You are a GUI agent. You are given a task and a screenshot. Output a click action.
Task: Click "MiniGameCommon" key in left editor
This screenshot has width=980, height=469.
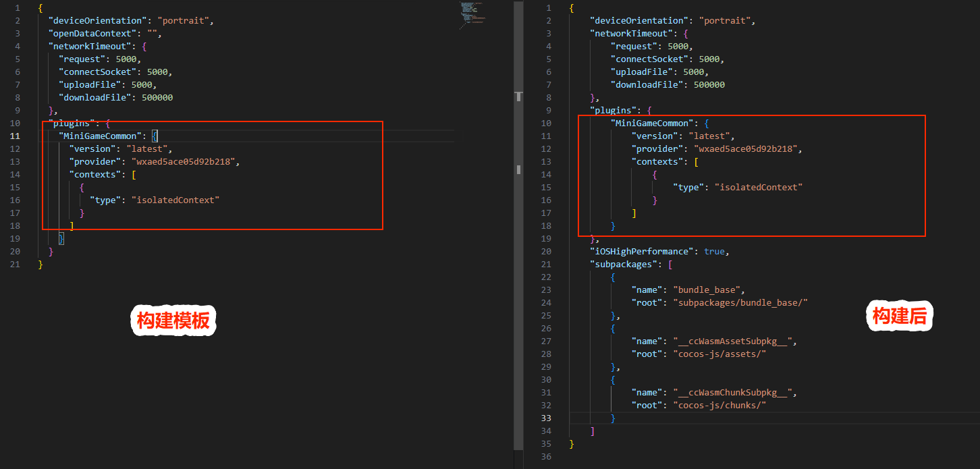(x=101, y=136)
